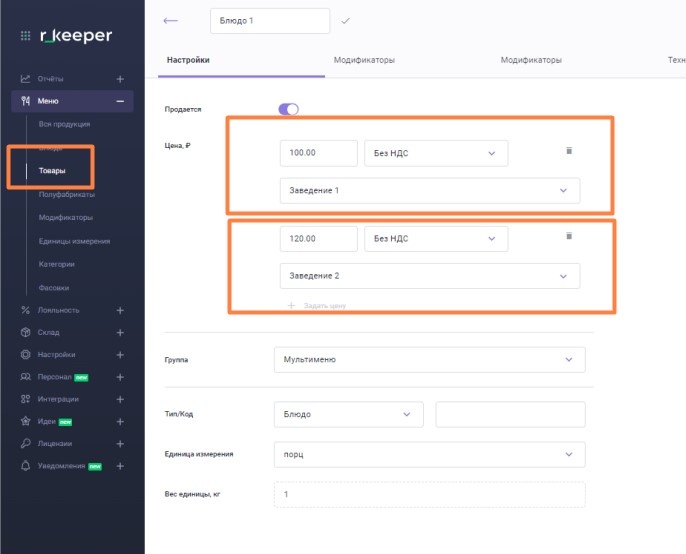Click the Задать цену link
Image resolution: width=686 pixels, height=554 pixels.
(x=325, y=305)
